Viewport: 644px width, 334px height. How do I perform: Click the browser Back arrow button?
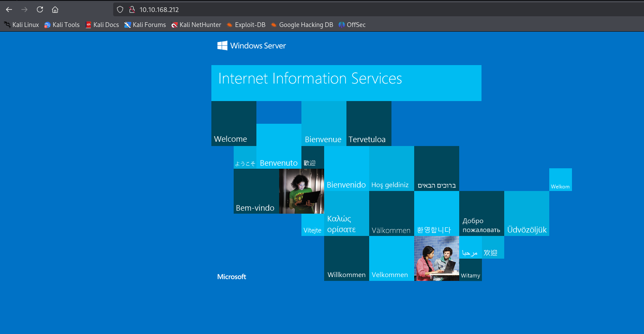(9, 9)
